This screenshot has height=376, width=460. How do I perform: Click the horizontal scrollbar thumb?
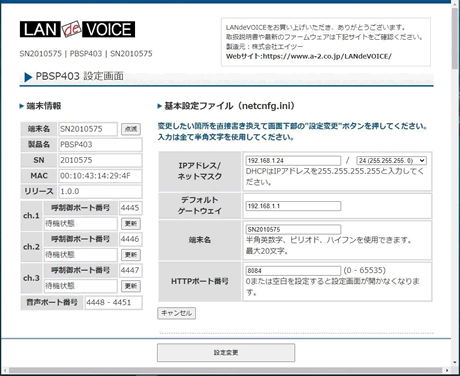(x=225, y=370)
